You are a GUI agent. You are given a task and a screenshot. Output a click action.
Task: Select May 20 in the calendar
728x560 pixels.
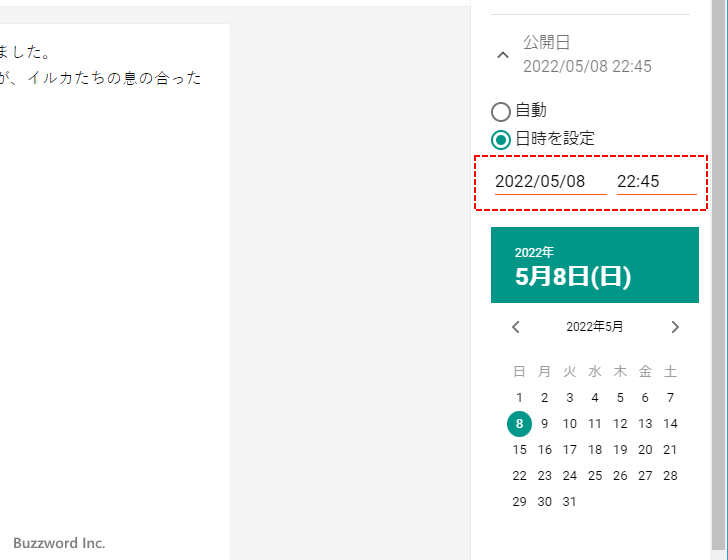point(645,449)
